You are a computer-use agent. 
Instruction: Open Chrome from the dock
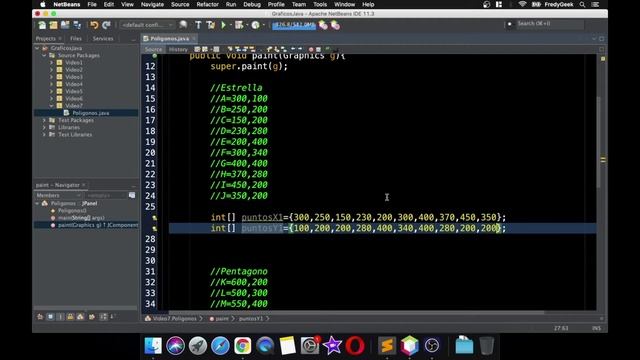point(242,346)
